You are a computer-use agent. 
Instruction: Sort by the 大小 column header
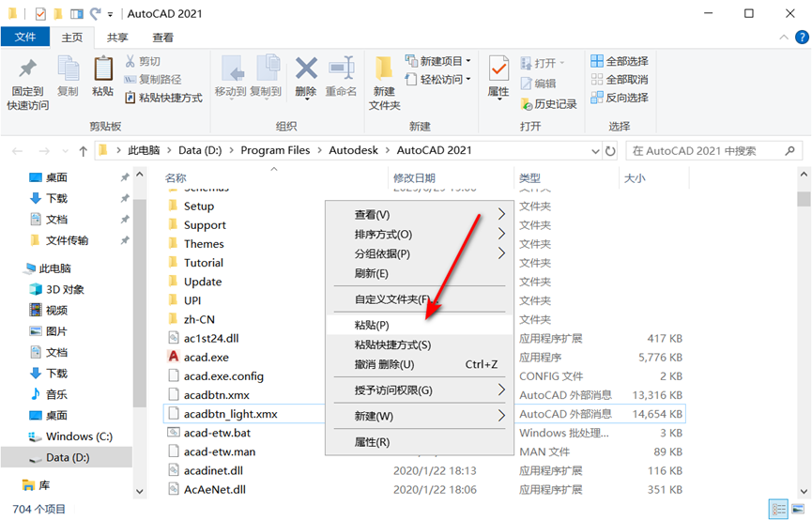pyautogui.click(x=635, y=178)
